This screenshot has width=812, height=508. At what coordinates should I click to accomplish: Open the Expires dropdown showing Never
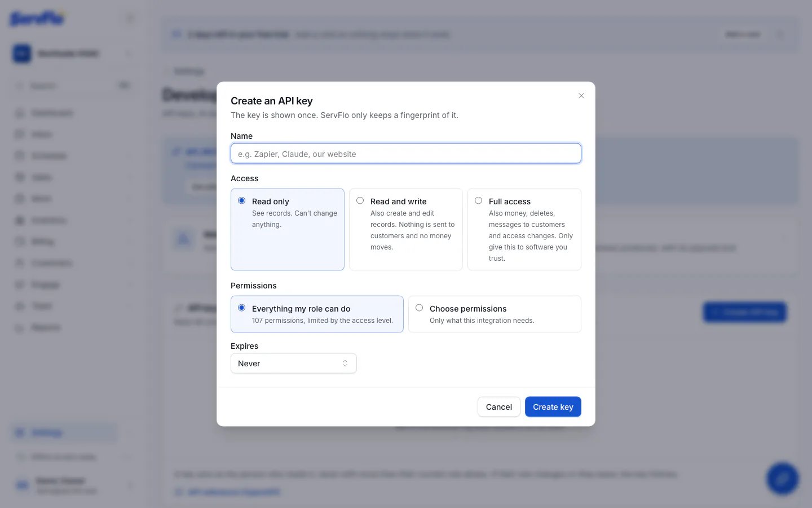pyautogui.click(x=294, y=364)
